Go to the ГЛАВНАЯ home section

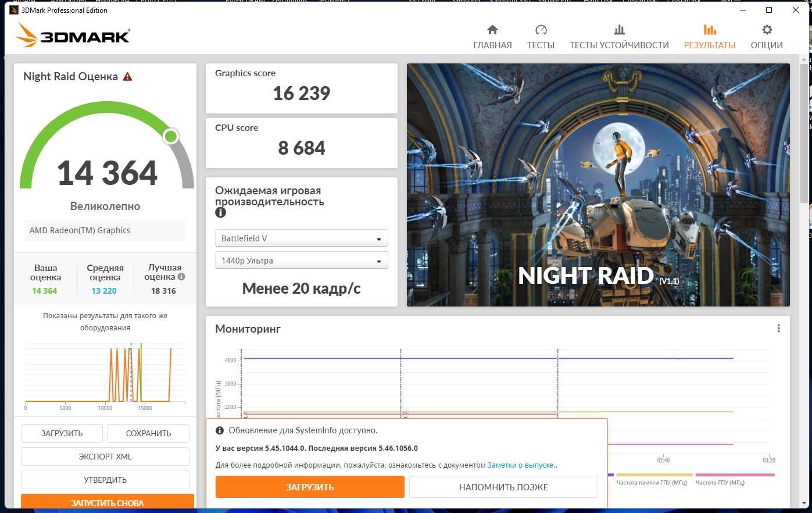click(x=492, y=37)
